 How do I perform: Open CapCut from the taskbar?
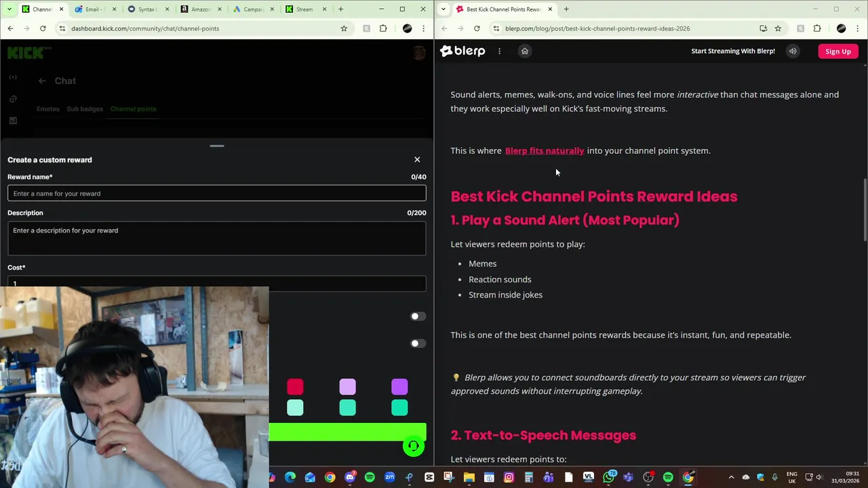tap(429, 478)
